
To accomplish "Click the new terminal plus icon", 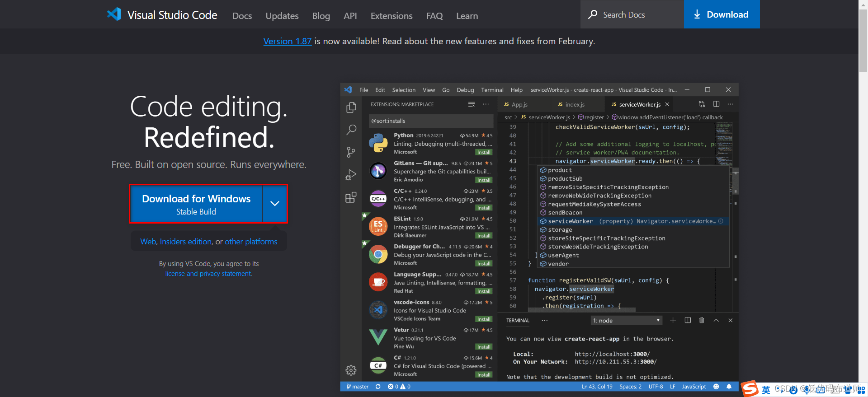I will pyautogui.click(x=673, y=320).
